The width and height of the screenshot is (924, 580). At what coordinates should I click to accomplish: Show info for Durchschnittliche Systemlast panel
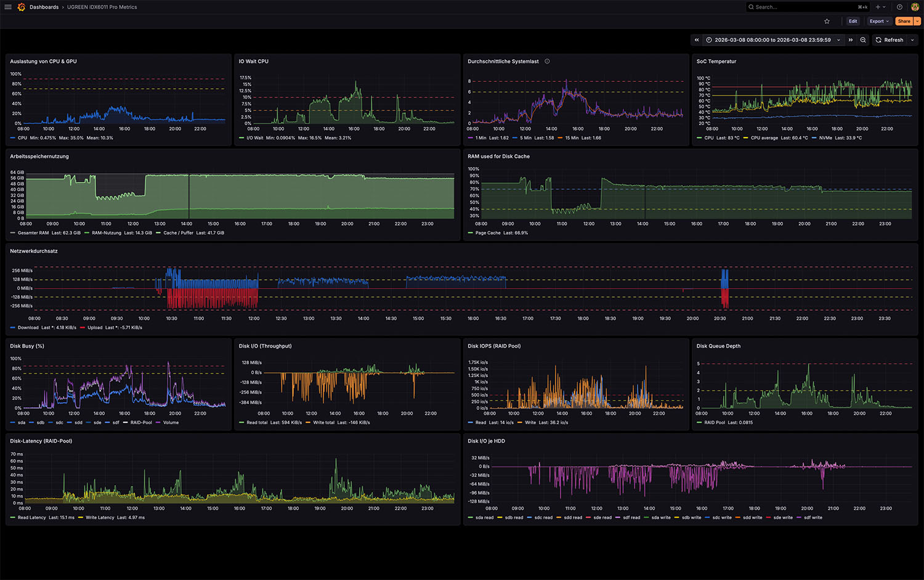pyautogui.click(x=547, y=62)
